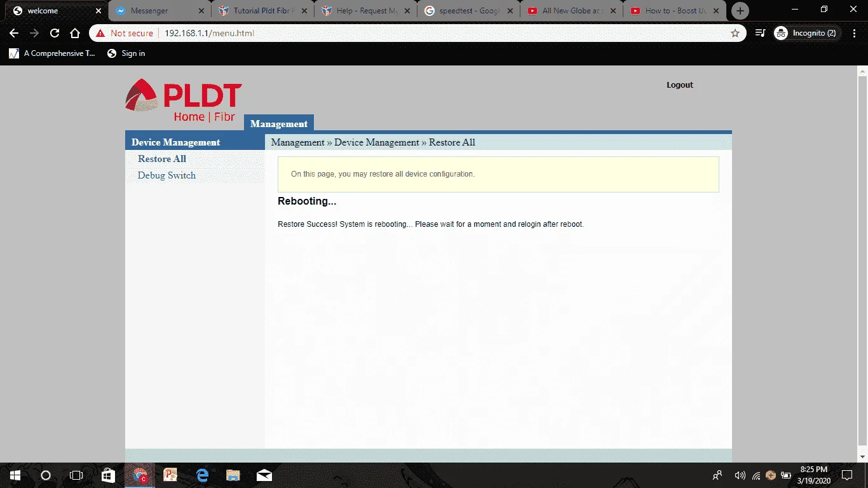Open the A Comprehensive T... bookmark

(x=52, y=53)
